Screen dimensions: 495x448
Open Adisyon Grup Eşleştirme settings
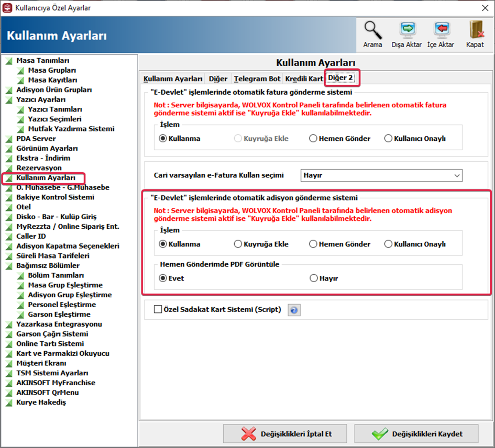click(70, 295)
